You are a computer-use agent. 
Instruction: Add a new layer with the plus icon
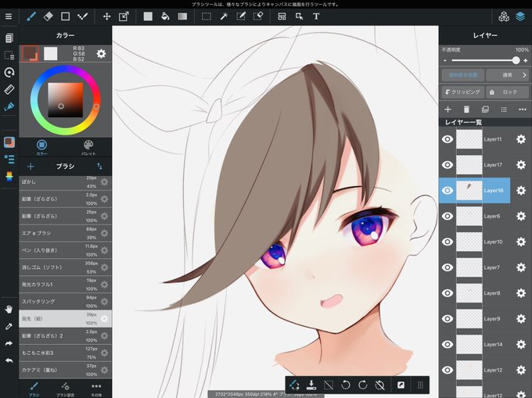(448, 109)
